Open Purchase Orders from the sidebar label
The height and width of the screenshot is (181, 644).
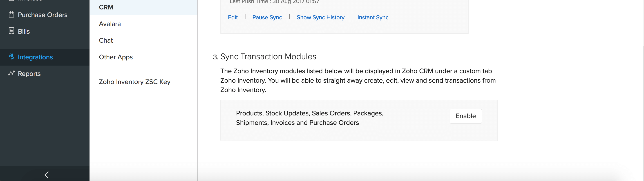[x=42, y=15]
